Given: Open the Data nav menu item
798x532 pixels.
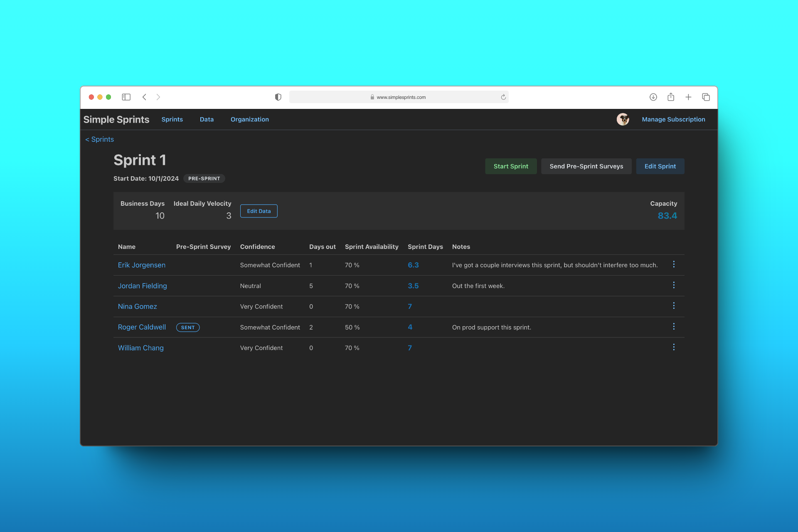Looking at the screenshot, I should 207,119.
